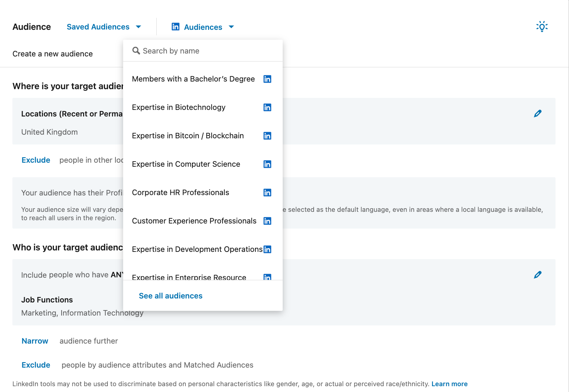Edit target audience attributes with the pencil icon
Screen dimensions: 569x392
coord(538,275)
